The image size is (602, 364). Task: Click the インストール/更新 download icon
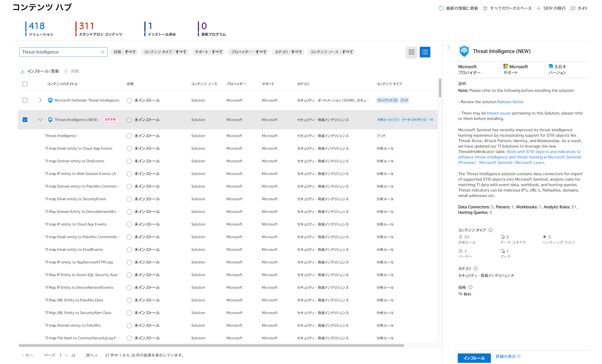pos(22,71)
